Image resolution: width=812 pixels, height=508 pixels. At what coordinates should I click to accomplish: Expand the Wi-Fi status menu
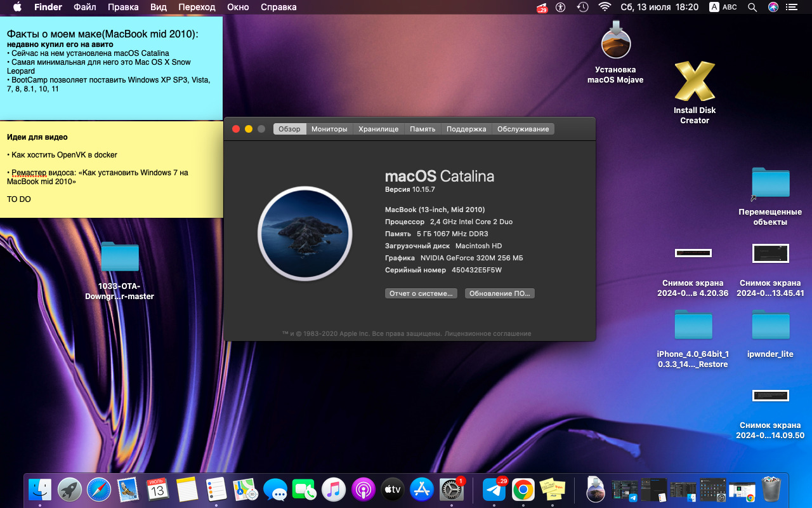click(x=605, y=7)
